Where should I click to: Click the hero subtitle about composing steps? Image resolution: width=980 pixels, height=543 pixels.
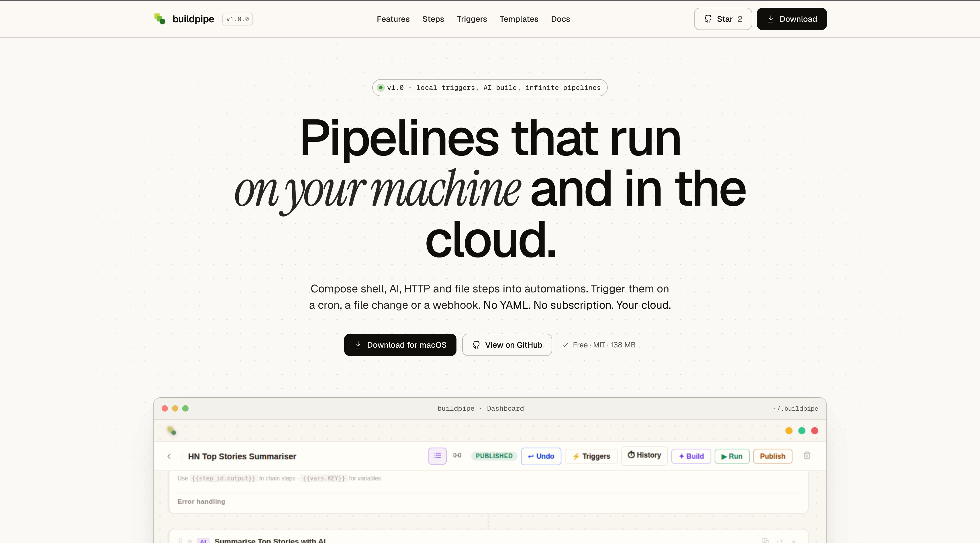click(490, 297)
